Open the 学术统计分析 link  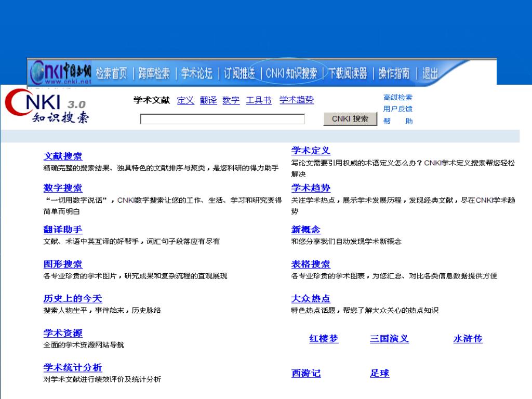[x=73, y=367]
